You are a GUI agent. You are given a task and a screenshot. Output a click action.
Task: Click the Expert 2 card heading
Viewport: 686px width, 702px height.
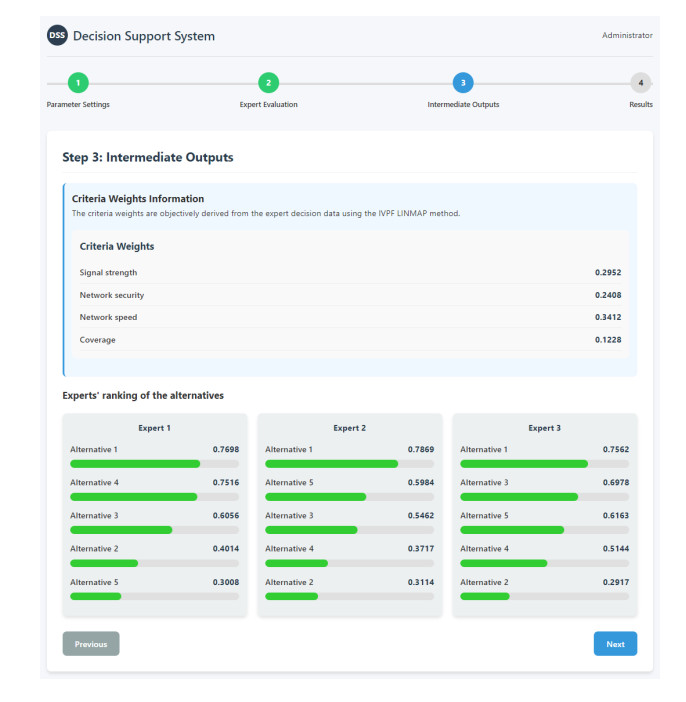[x=349, y=428]
